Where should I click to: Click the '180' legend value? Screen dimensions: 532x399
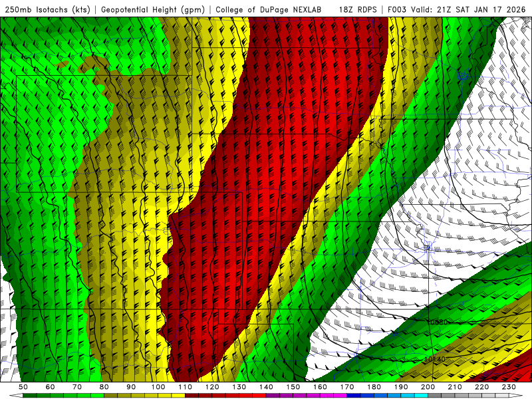(374, 387)
